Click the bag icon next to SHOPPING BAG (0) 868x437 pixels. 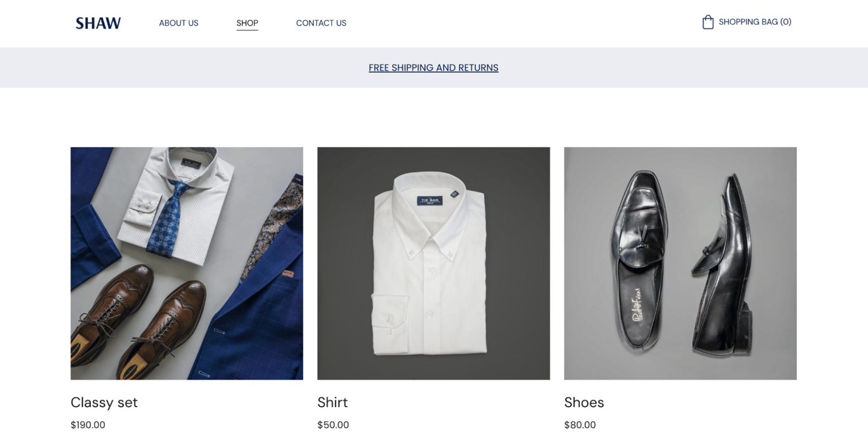pos(707,21)
